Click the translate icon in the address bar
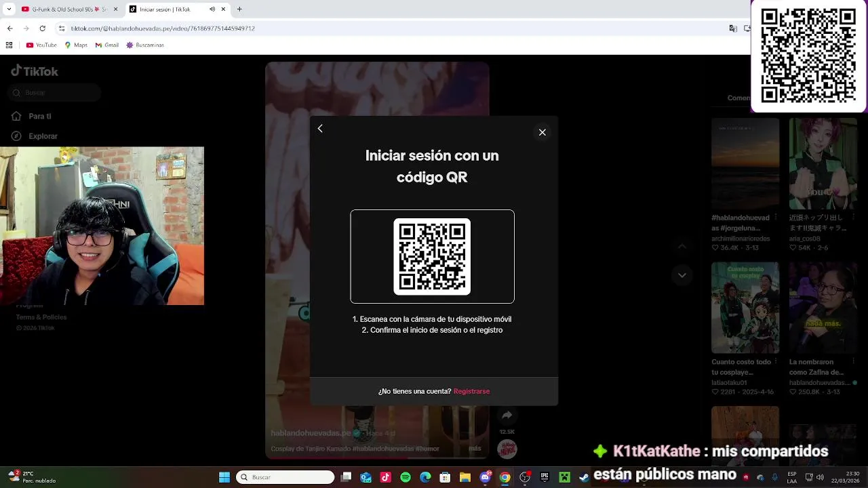The height and width of the screenshot is (488, 868). (733, 28)
